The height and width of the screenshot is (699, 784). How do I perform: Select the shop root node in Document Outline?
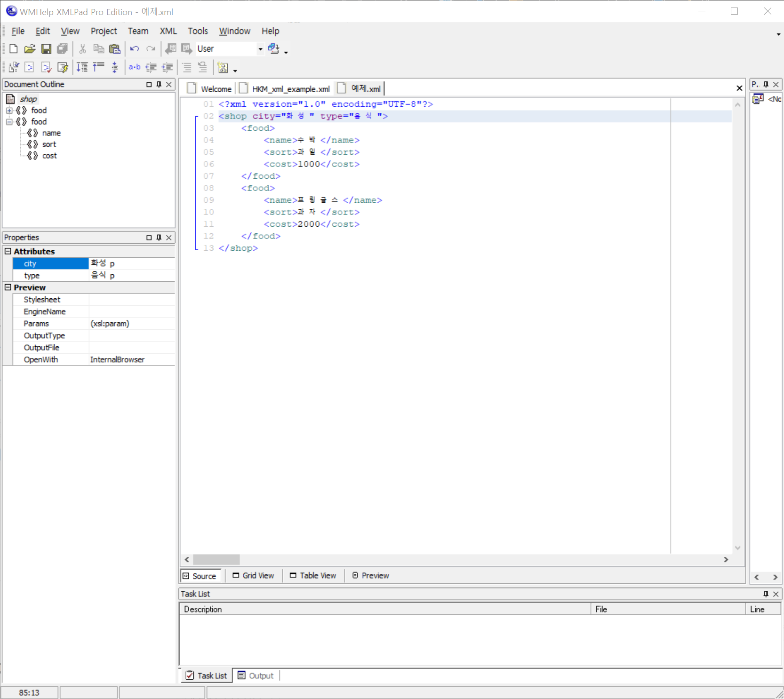(x=28, y=99)
